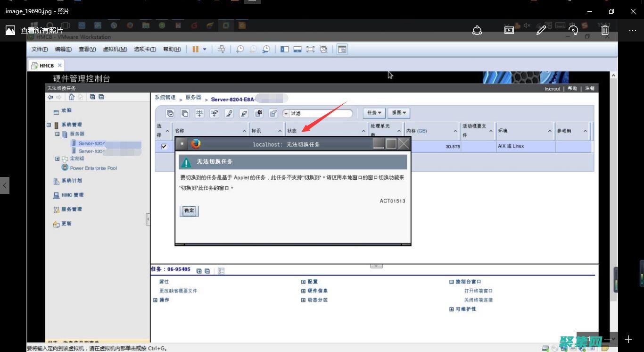Click the deselect all icon
This screenshot has width=644, height=352.
point(184,113)
